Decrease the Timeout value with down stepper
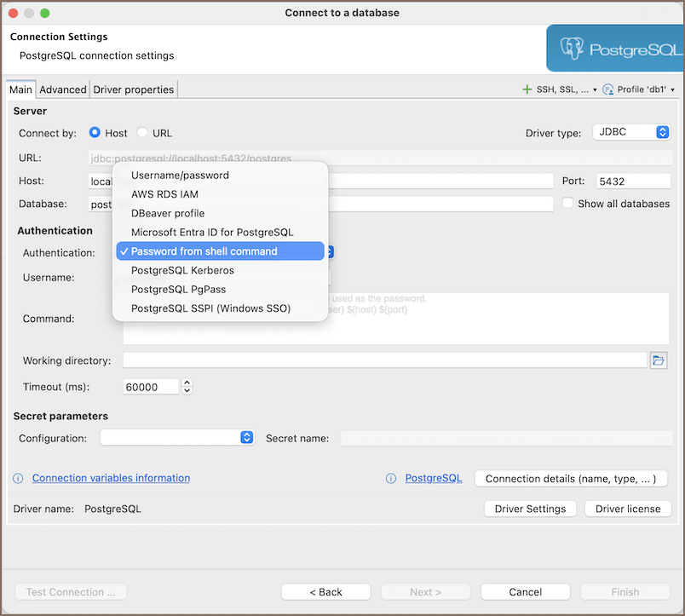The height and width of the screenshot is (616, 685). click(187, 390)
